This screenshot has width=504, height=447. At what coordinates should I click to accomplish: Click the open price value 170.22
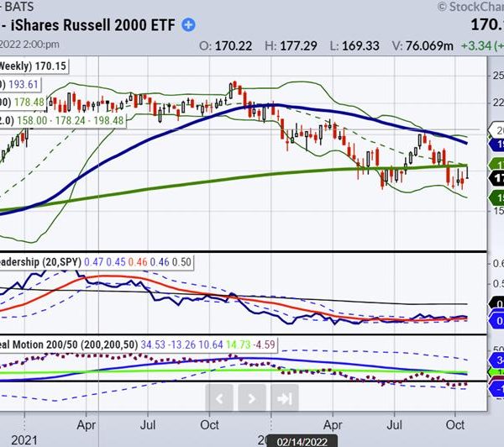pyautogui.click(x=234, y=46)
